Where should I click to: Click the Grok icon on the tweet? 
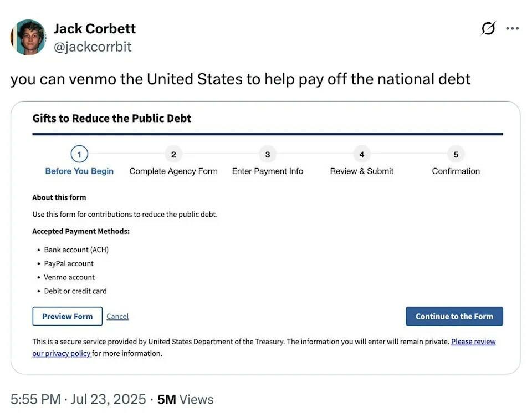[x=488, y=28]
